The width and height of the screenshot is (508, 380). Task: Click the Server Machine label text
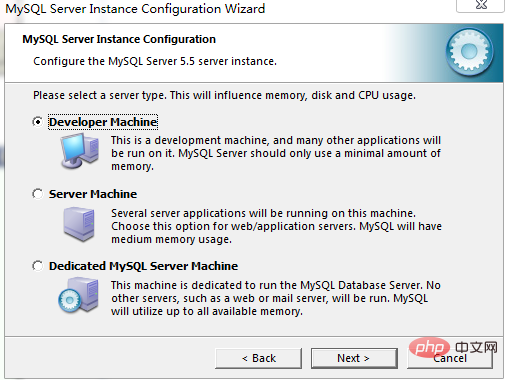pos(93,194)
